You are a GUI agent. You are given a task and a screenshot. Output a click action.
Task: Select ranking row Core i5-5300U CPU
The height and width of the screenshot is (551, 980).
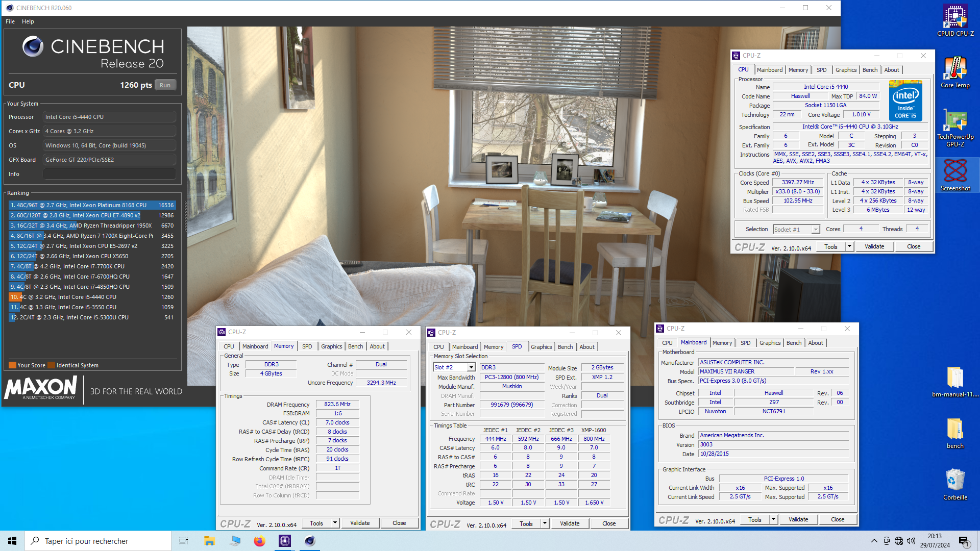[92, 317]
